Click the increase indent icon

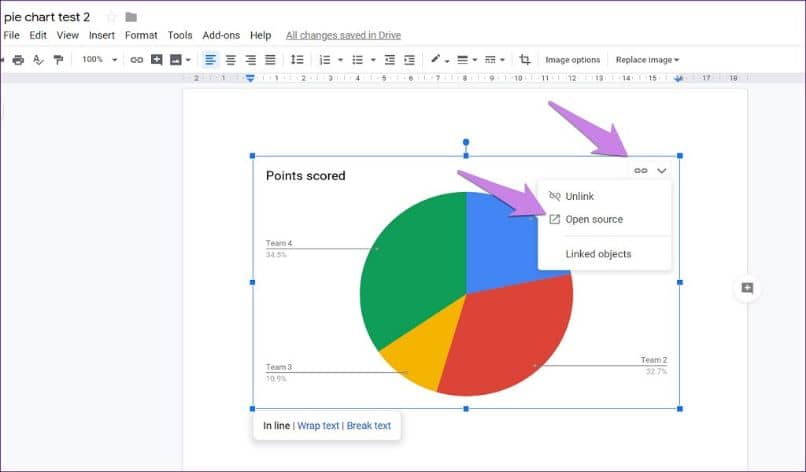coord(409,60)
